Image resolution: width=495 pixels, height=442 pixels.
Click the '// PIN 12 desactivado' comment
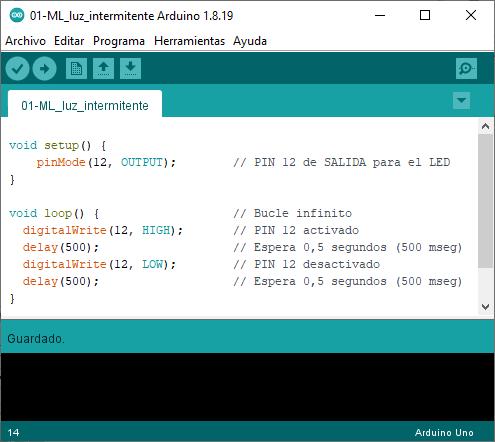click(307, 265)
